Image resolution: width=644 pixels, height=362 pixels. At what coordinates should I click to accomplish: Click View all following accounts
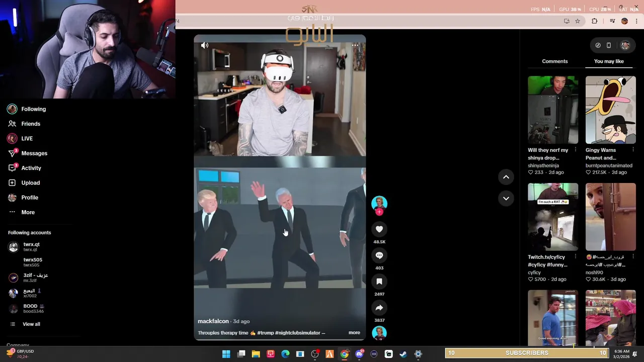click(25, 324)
